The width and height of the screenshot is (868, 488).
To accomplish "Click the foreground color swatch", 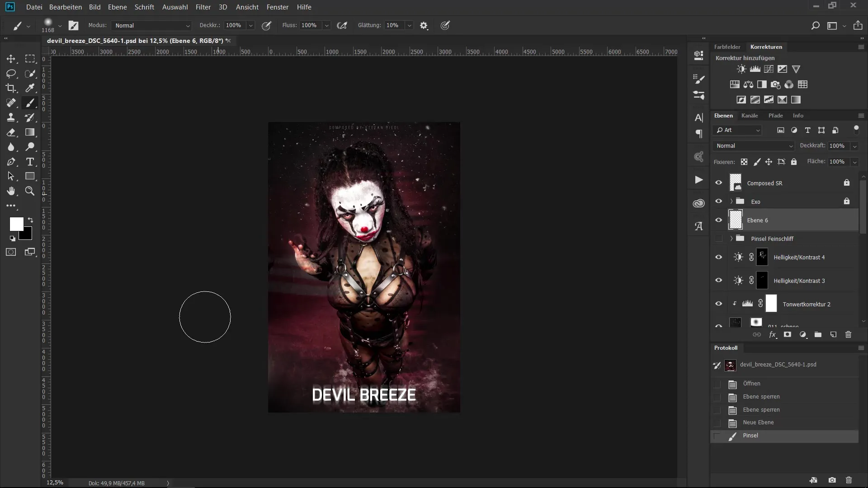I will (x=16, y=224).
